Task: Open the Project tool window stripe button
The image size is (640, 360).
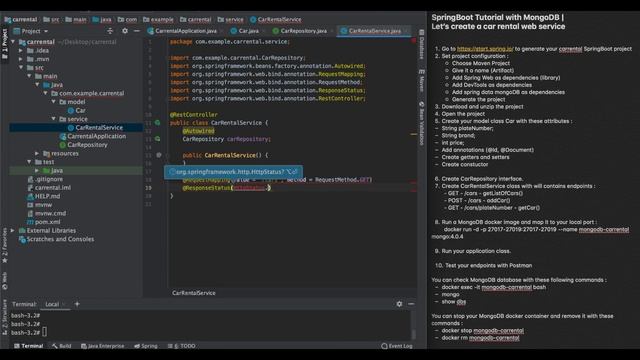Action: pyautogui.click(x=5, y=44)
